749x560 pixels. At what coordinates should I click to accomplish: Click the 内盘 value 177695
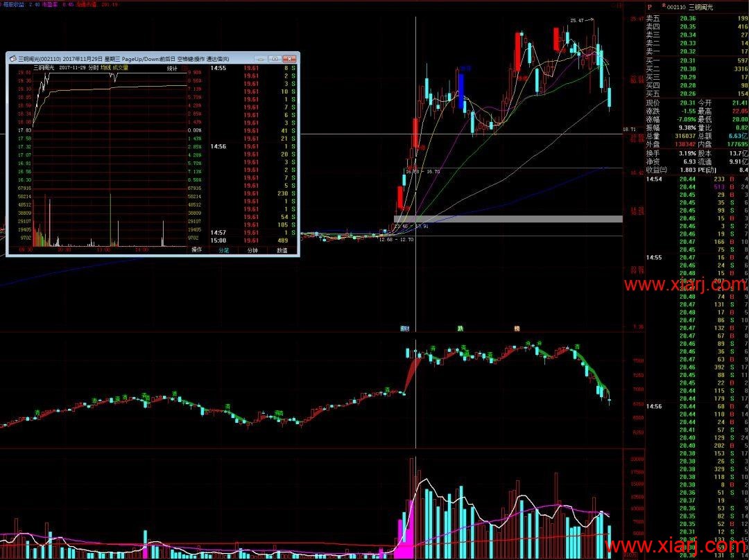(x=737, y=143)
